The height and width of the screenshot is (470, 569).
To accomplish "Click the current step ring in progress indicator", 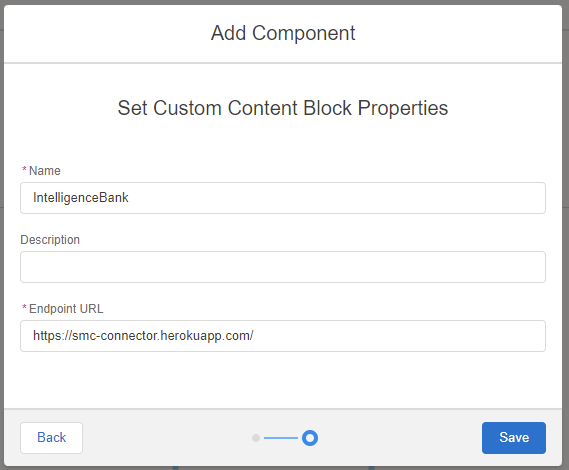I will (x=310, y=438).
